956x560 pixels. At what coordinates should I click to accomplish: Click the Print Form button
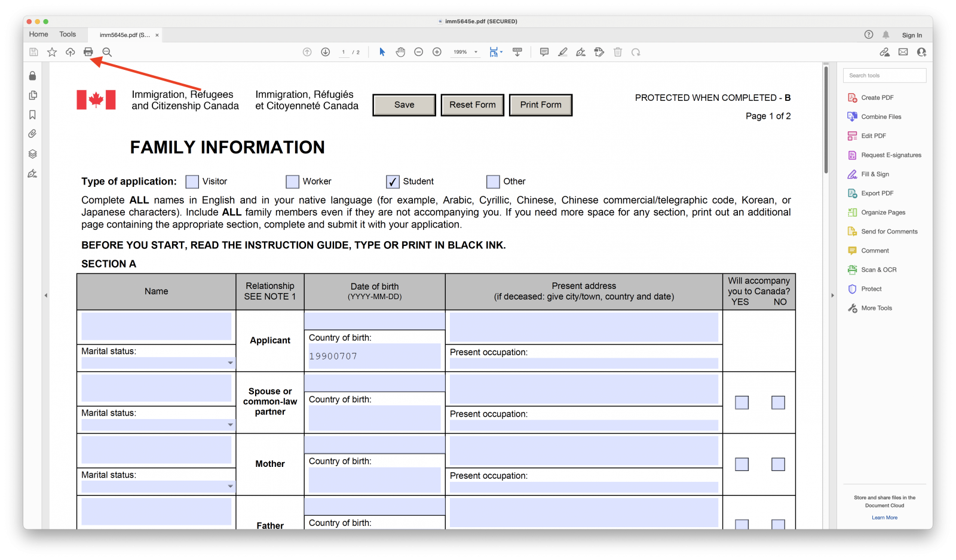click(x=541, y=105)
